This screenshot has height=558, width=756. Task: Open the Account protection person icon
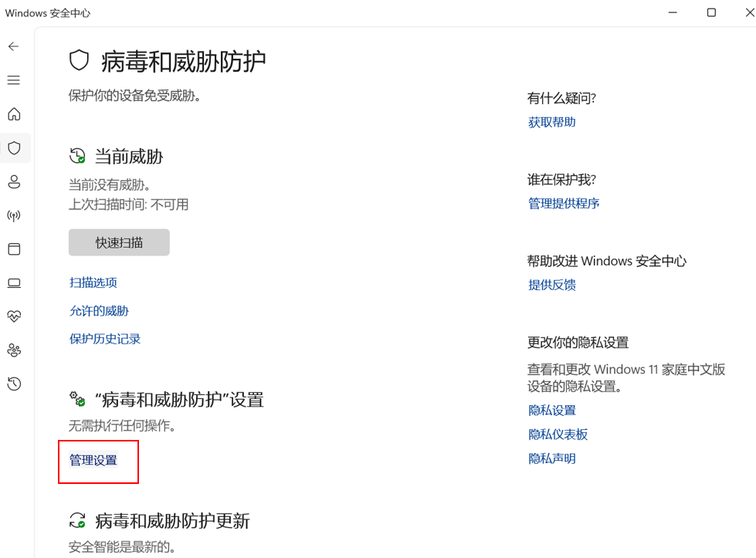14,181
